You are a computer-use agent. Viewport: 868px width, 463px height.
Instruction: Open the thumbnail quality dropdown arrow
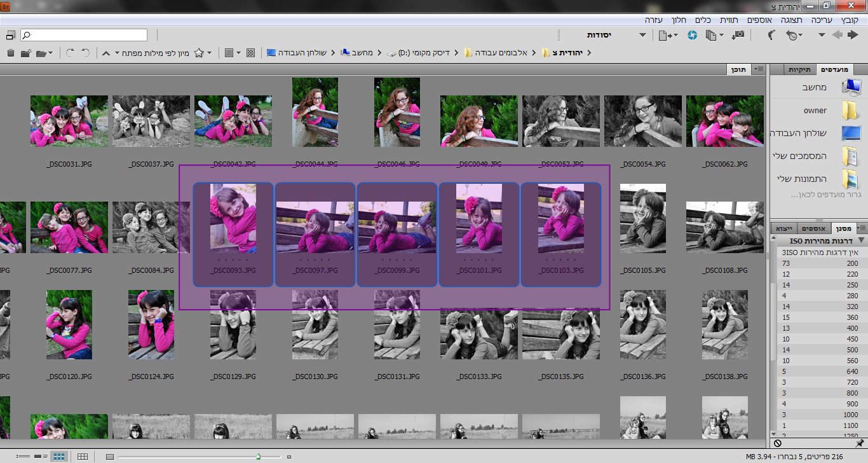pos(239,53)
